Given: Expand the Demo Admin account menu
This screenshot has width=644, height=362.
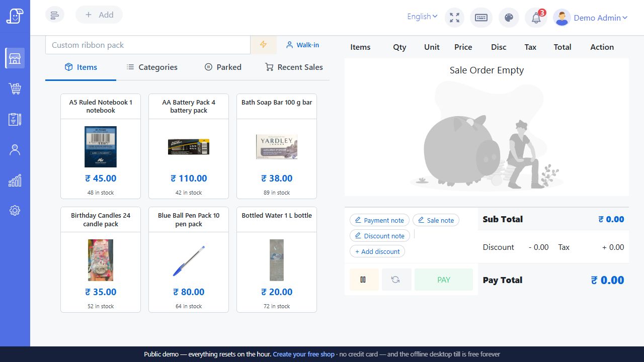Looking at the screenshot, I should pos(601,18).
